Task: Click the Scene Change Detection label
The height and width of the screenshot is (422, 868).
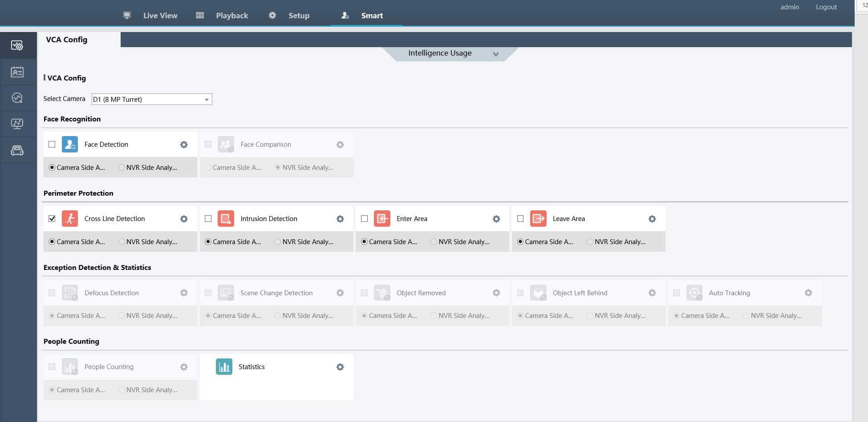Action: pyautogui.click(x=276, y=293)
